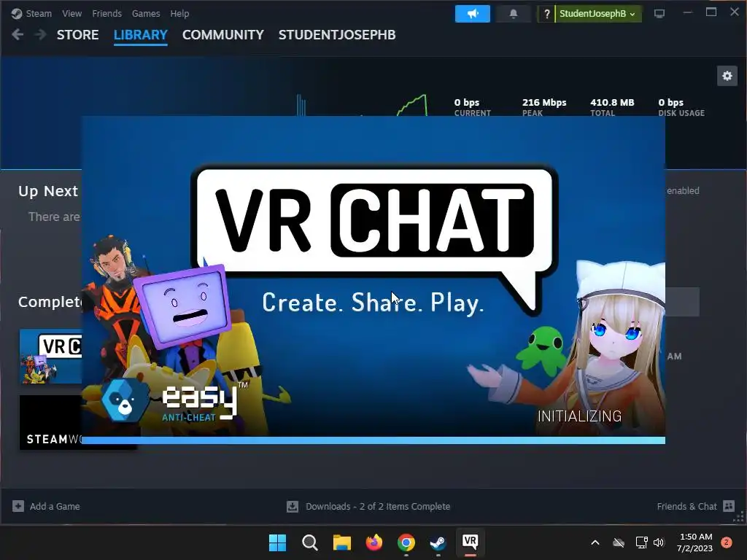Click the OneDrive cloud tray icon
The image size is (747, 560).
[x=619, y=542]
